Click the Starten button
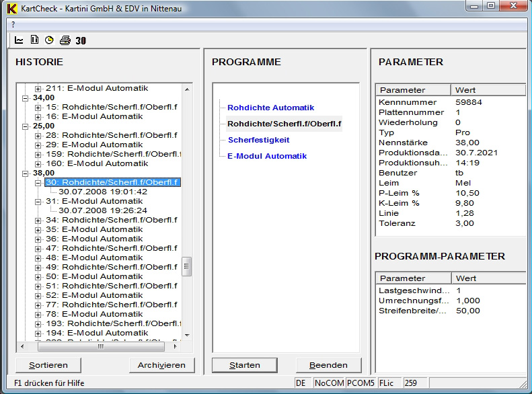 pos(245,365)
